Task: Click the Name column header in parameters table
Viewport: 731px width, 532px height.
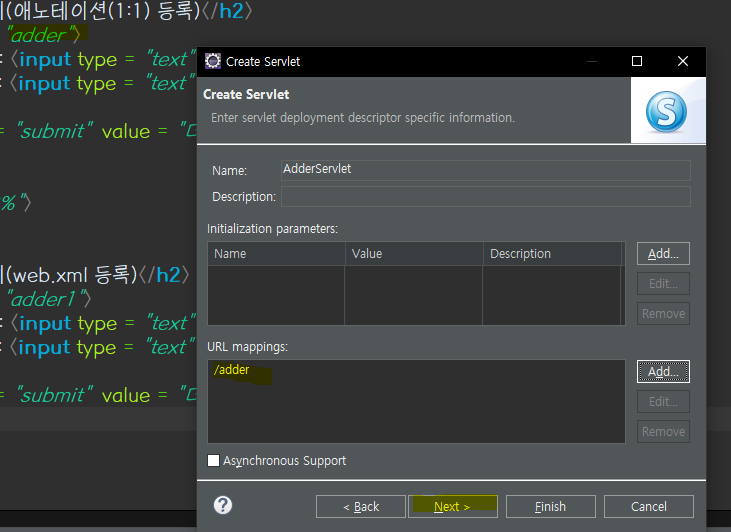Action: pyautogui.click(x=276, y=254)
